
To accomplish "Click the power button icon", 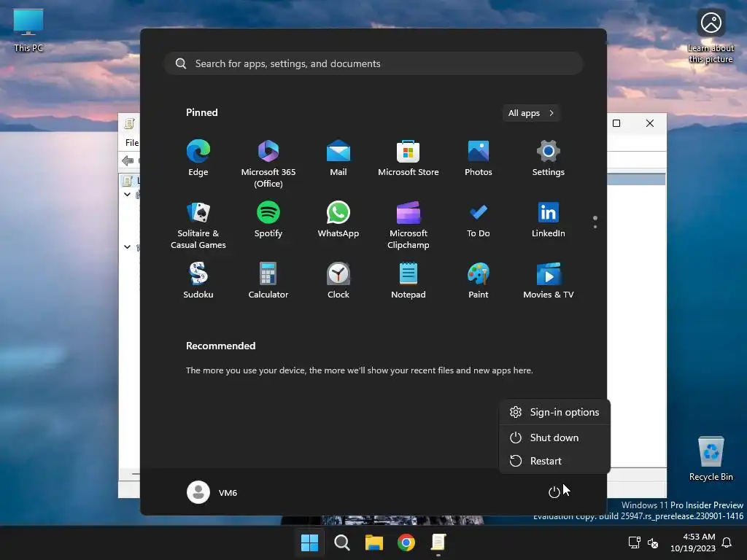I will (554, 492).
